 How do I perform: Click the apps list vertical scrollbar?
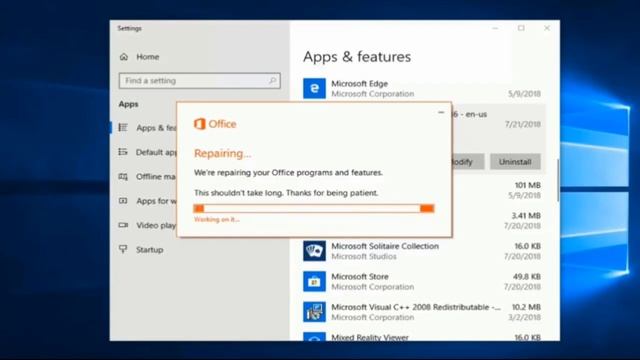click(x=558, y=180)
